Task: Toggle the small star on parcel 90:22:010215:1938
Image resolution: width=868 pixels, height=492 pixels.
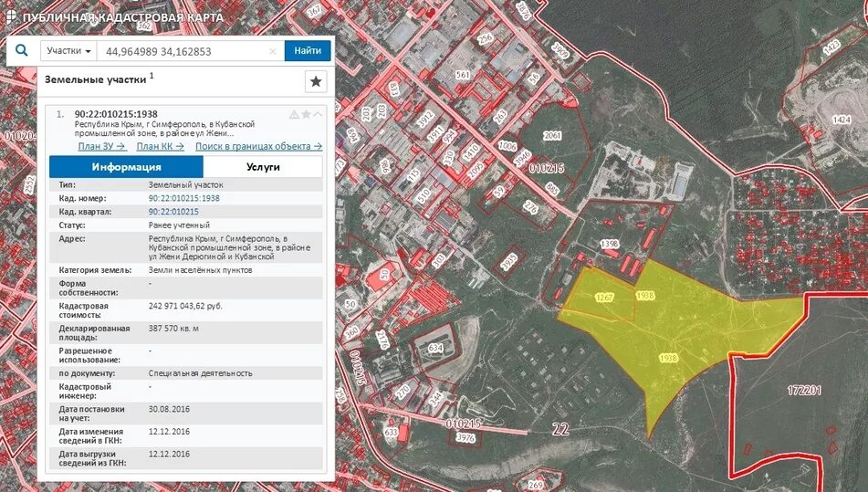Action: tap(306, 114)
